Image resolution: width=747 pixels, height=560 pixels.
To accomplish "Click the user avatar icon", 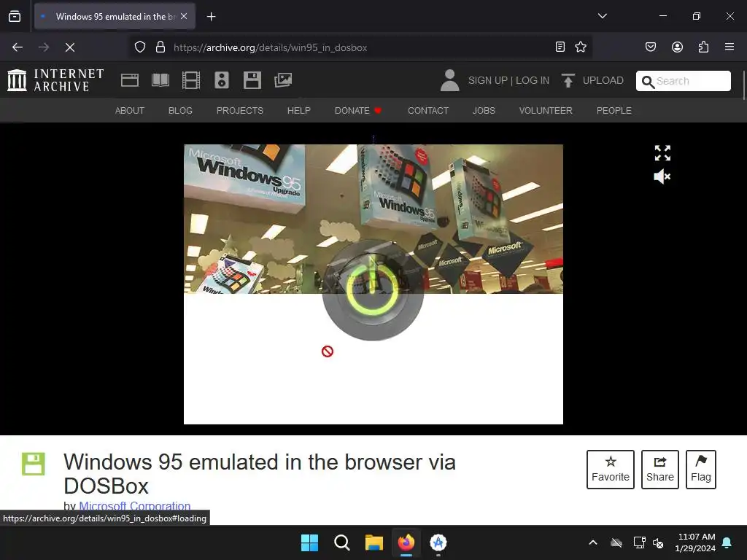I will click(449, 80).
